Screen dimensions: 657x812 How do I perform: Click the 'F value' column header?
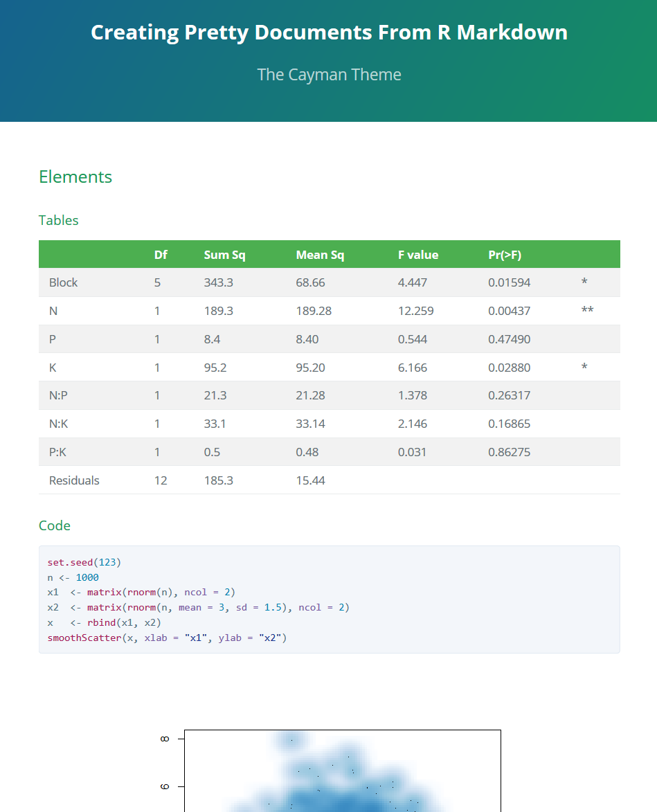(x=418, y=255)
